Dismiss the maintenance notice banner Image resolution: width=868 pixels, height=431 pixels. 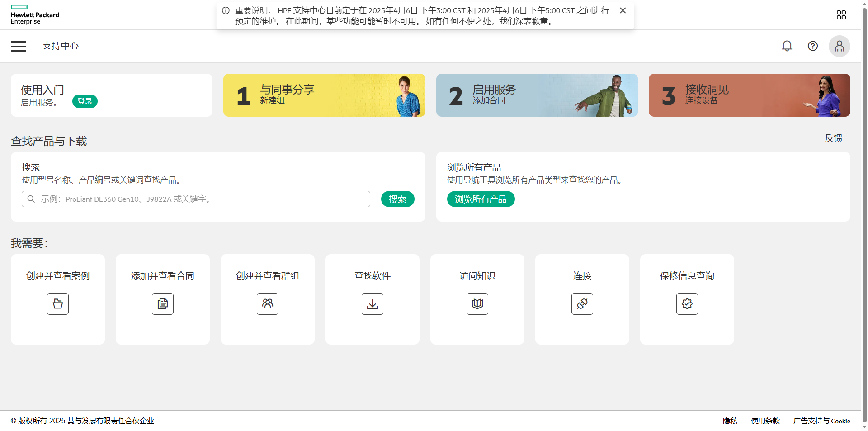pos(623,10)
